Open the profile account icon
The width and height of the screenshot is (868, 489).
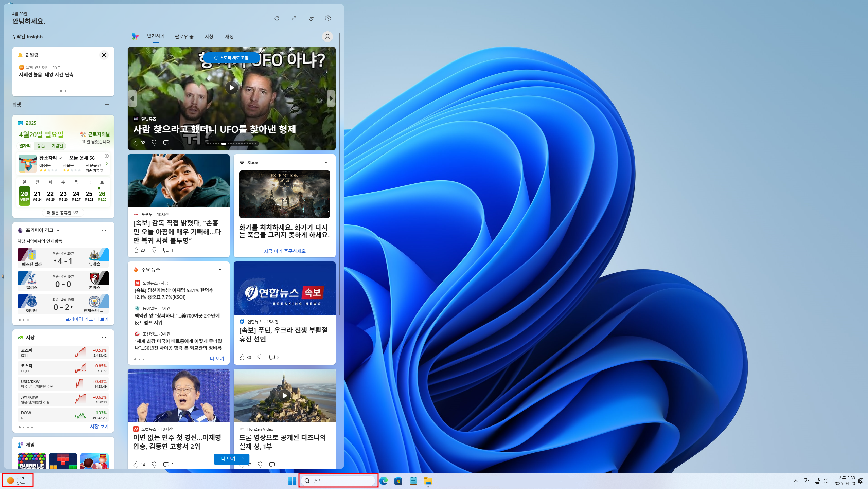pos(327,37)
